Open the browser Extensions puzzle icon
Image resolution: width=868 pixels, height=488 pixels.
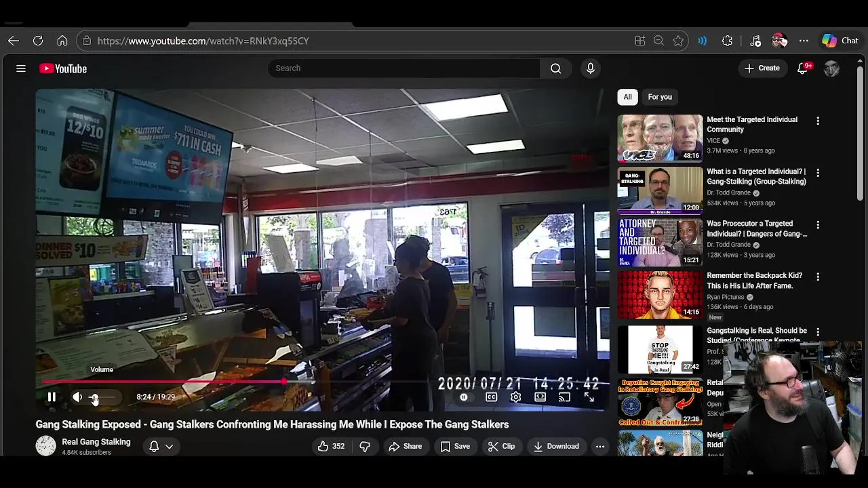click(x=727, y=41)
